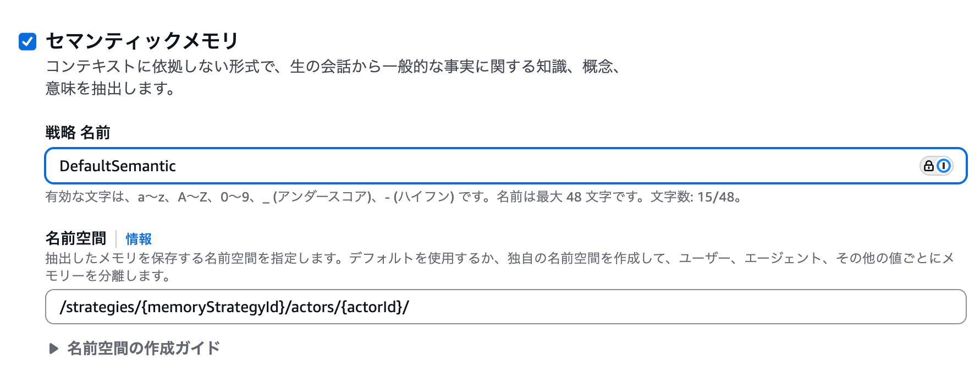Focus the 戦略 名前 input field
The width and height of the screenshot is (980, 381).
(x=495, y=166)
